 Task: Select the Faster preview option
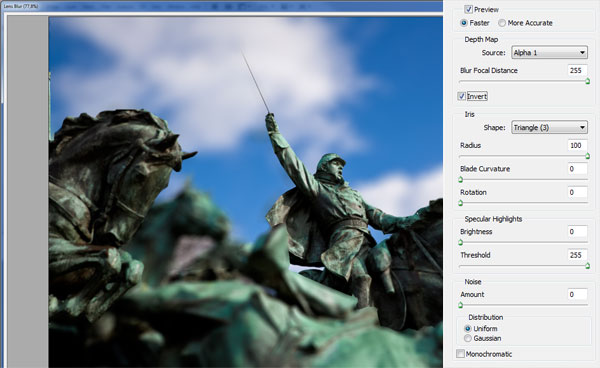[464, 23]
